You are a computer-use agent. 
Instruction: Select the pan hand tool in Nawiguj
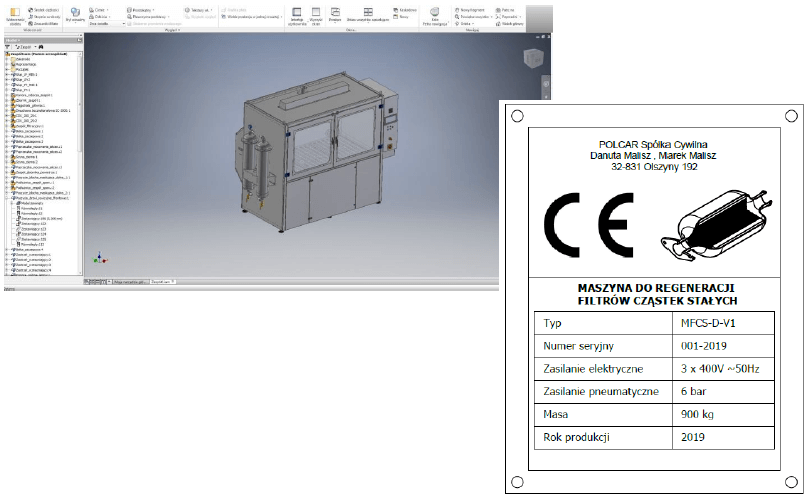pyautogui.click(x=469, y=10)
